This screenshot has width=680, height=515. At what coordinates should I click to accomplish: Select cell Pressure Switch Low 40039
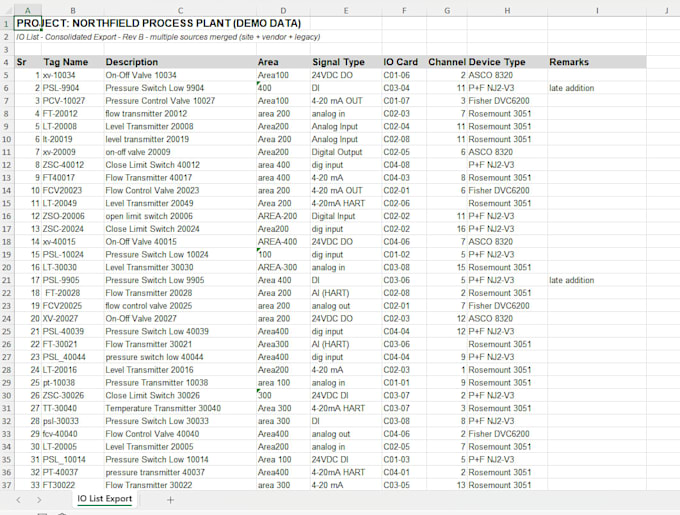pos(180,331)
